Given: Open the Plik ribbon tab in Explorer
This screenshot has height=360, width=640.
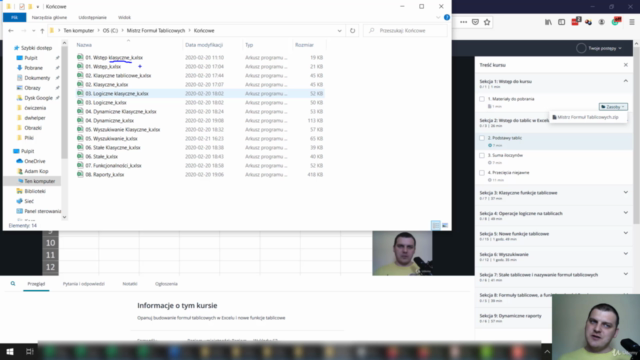Looking at the screenshot, I should [x=14, y=18].
